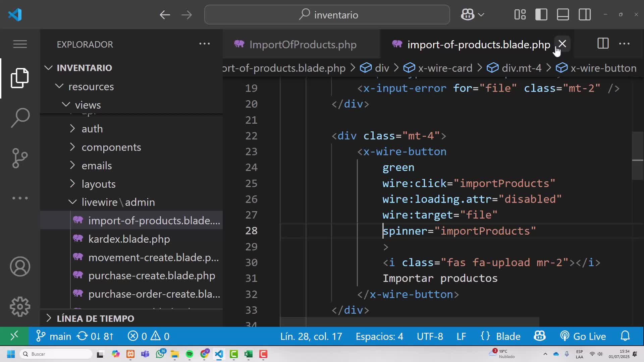Click x-wire-card breadcrumb

pyautogui.click(x=438, y=68)
